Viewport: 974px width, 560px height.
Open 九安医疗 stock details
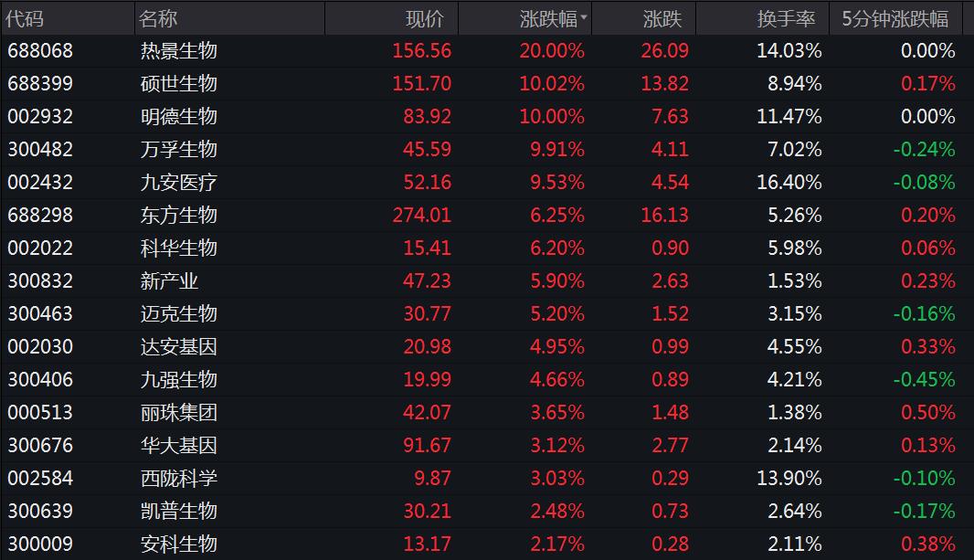[179, 183]
